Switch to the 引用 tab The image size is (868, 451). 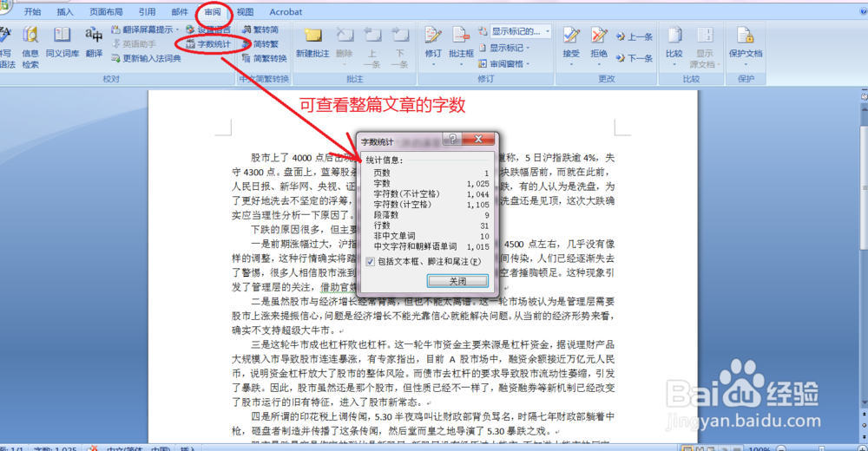(147, 11)
